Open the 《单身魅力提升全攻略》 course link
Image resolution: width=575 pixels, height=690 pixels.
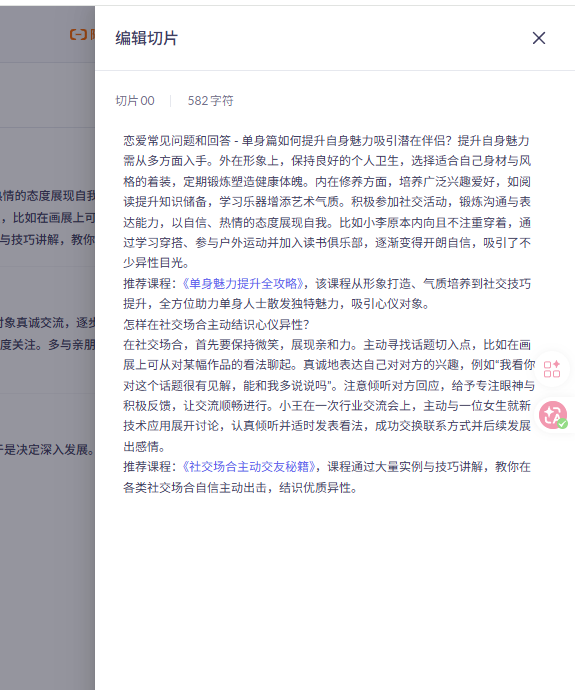[x=243, y=283]
